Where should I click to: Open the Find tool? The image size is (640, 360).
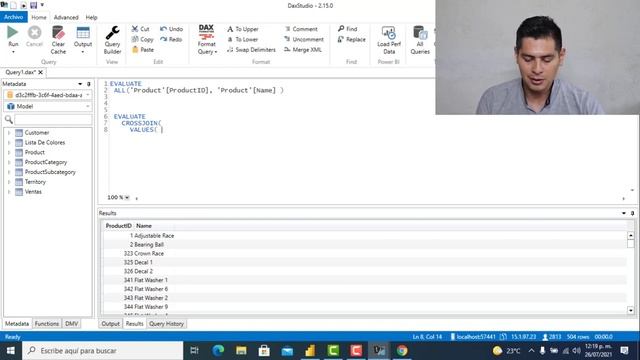pyautogui.click(x=348, y=29)
